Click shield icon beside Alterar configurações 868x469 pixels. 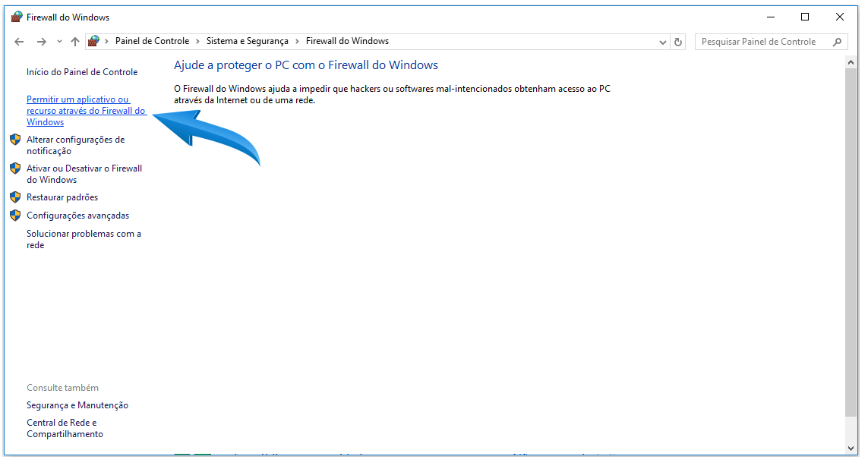[15, 140]
